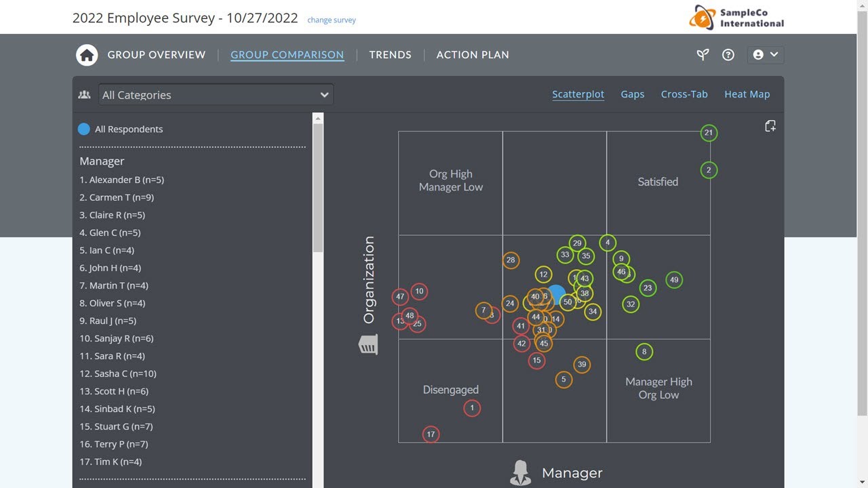Viewport: 868px width, 488px height.
Task: Click scatterplot point 8
Action: click(644, 352)
